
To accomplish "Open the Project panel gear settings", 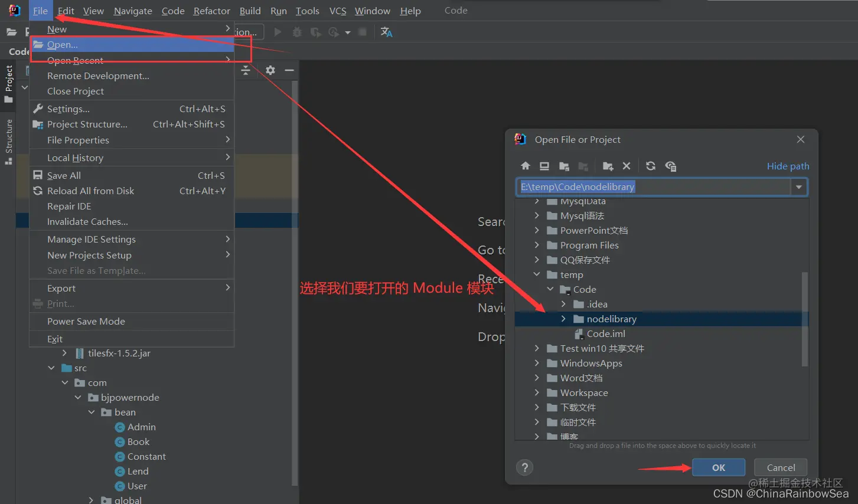I will (x=270, y=70).
